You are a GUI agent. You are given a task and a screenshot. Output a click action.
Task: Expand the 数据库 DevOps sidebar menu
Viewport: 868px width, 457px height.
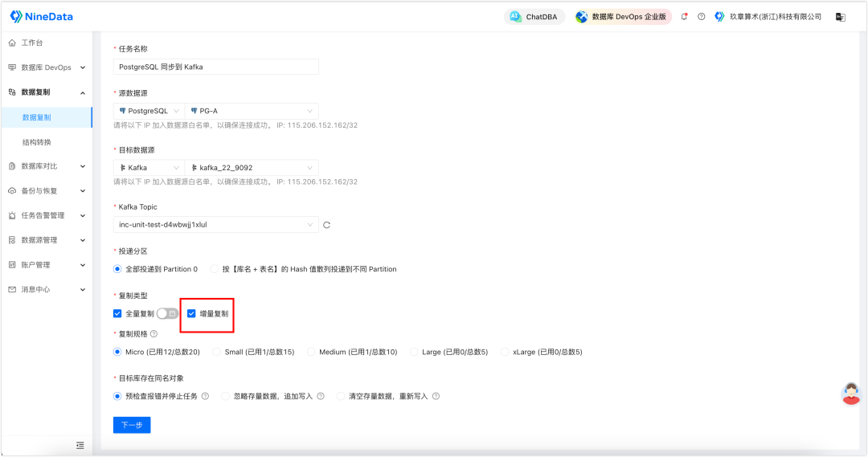pyautogui.click(x=47, y=67)
